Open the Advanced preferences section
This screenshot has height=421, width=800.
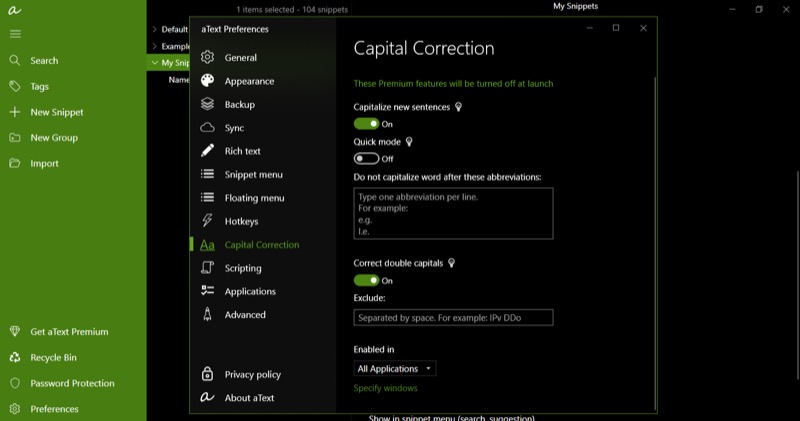245,315
